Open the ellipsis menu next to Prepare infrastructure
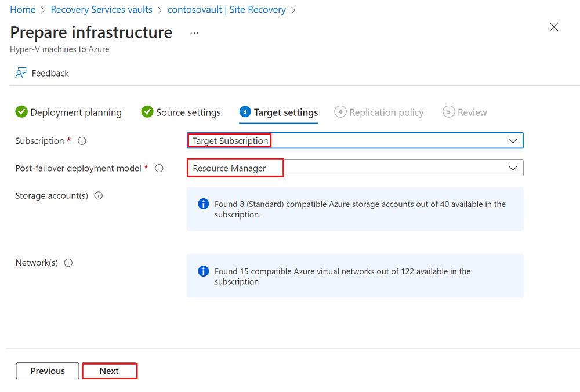Image resolution: width=580 pixels, height=392 pixels. 194,33
